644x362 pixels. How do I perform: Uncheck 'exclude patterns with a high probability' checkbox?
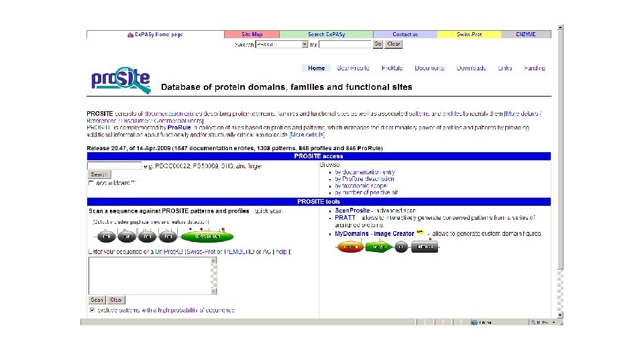pos(92,310)
